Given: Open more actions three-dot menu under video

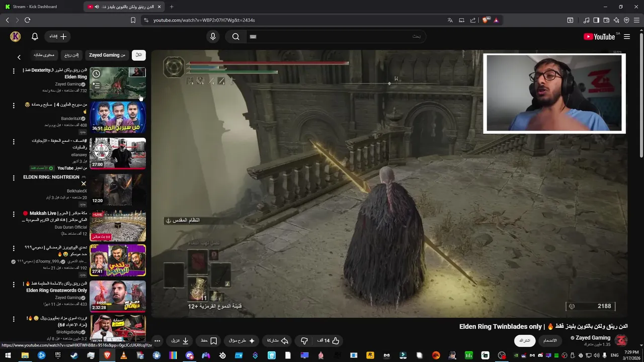Looking at the screenshot, I should pyautogui.click(x=157, y=341).
